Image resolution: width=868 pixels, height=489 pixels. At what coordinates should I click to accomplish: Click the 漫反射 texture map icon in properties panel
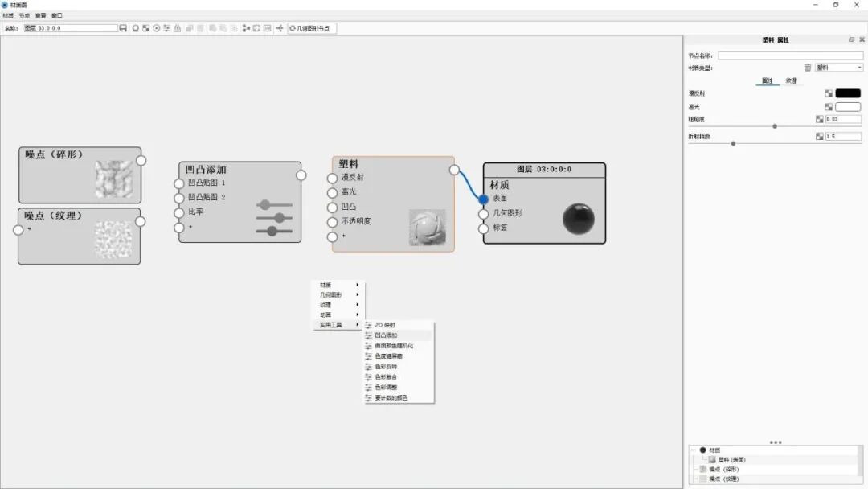(x=829, y=92)
